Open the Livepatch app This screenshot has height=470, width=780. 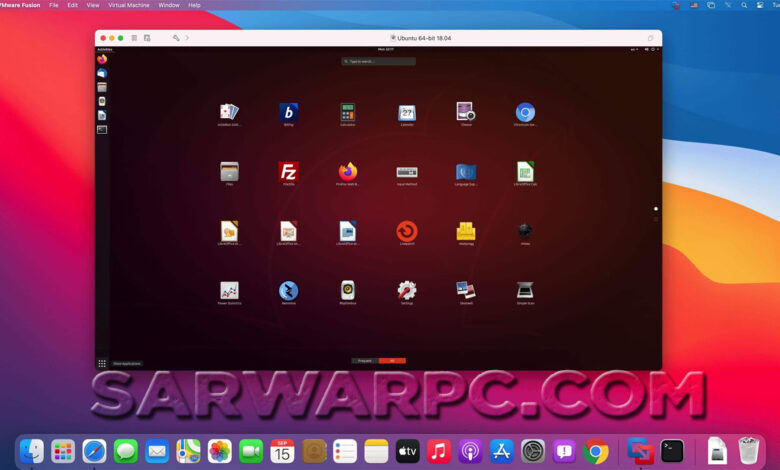click(407, 231)
